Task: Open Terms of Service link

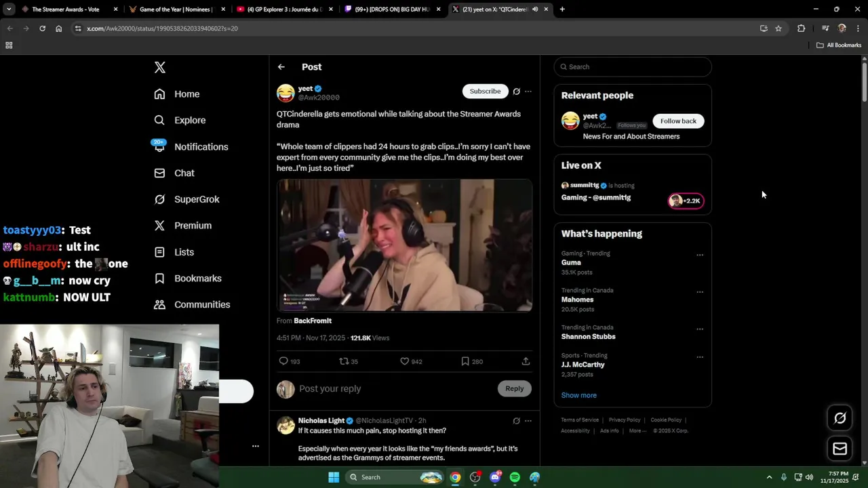Action: 580,420
